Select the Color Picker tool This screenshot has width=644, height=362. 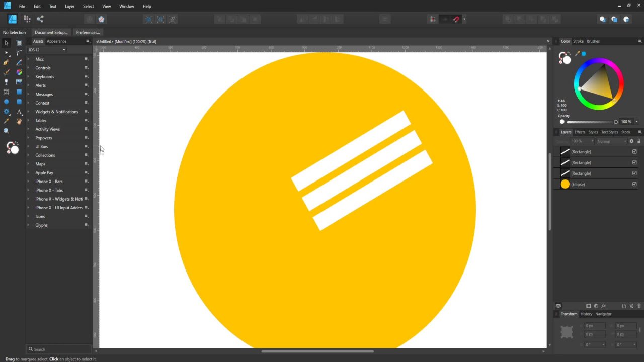(6, 121)
